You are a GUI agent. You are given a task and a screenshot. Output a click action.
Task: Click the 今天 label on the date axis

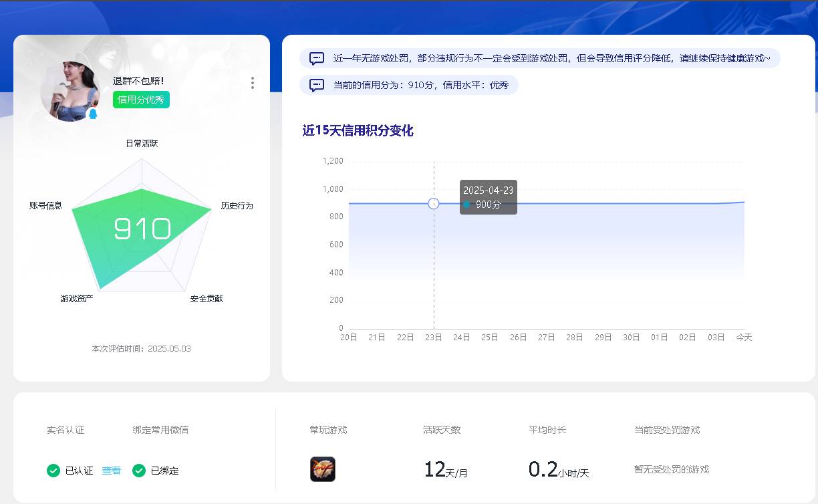pos(744,338)
